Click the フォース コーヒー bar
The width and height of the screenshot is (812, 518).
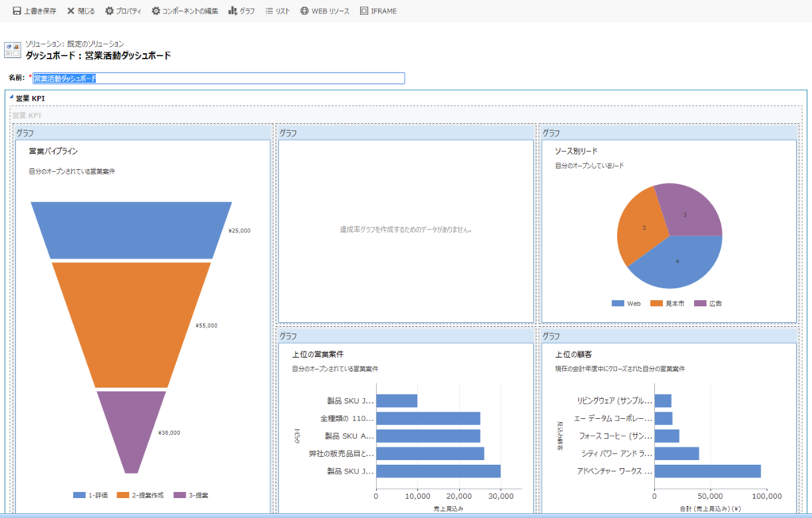coord(667,436)
